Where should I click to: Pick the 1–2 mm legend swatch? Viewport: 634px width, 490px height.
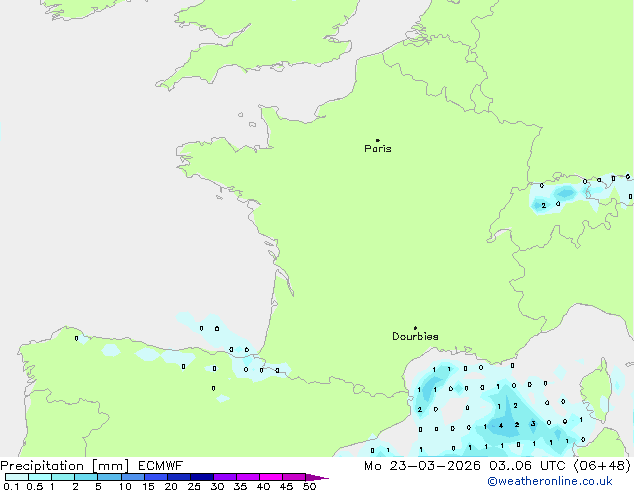tap(63, 477)
